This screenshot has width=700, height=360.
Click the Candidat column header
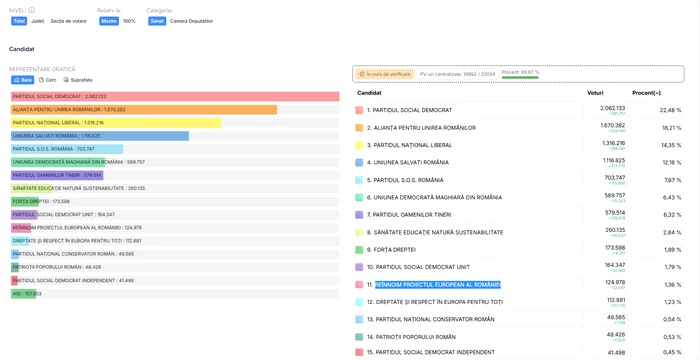[x=369, y=93]
